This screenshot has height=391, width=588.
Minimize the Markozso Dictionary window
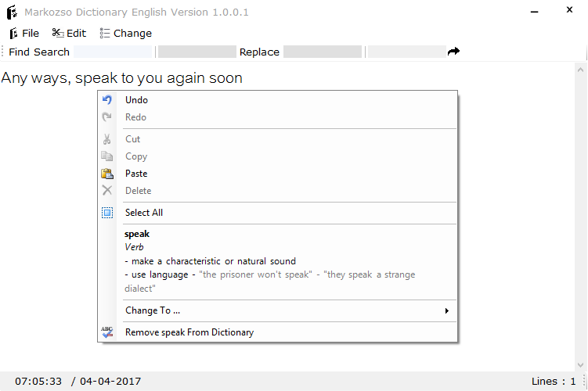534,12
